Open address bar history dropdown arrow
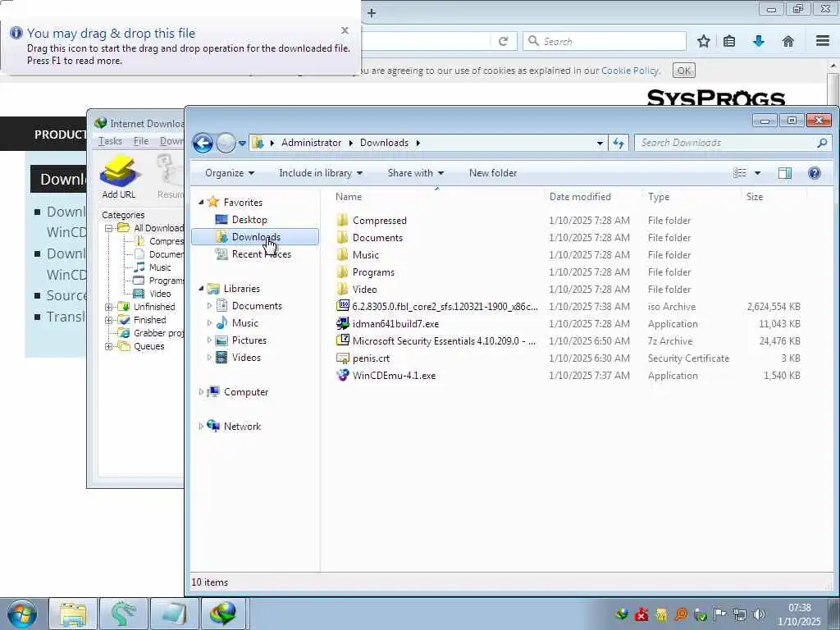 pyautogui.click(x=600, y=143)
